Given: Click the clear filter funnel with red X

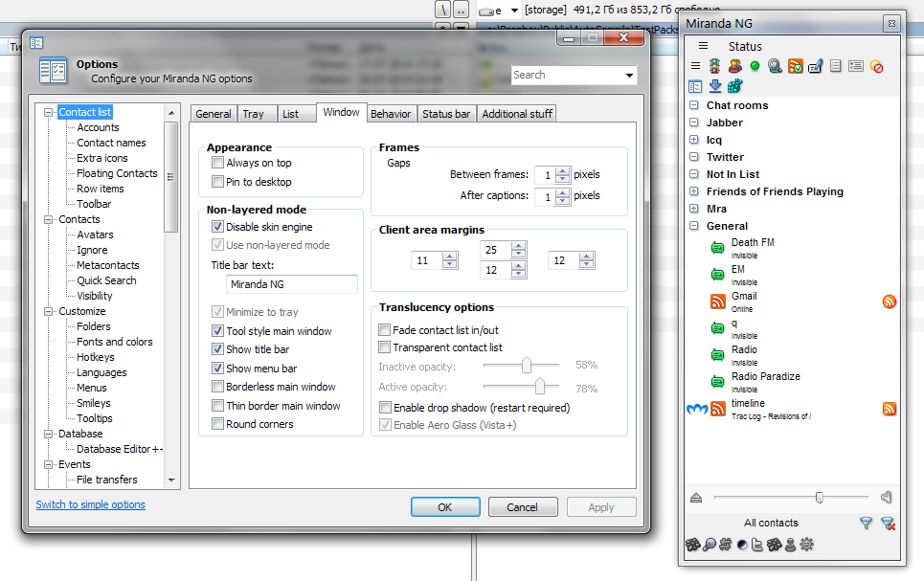Looking at the screenshot, I should click(888, 523).
